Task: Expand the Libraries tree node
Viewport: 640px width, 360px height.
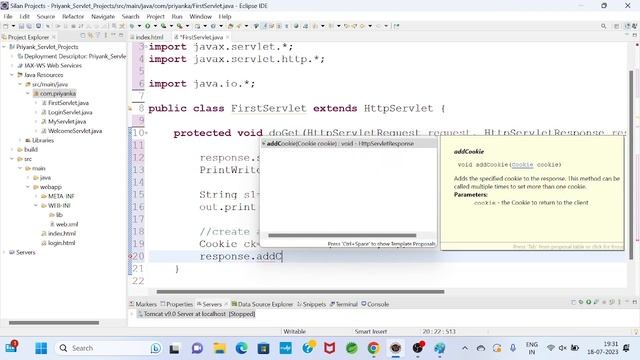Action: pyautogui.click(x=20, y=140)
